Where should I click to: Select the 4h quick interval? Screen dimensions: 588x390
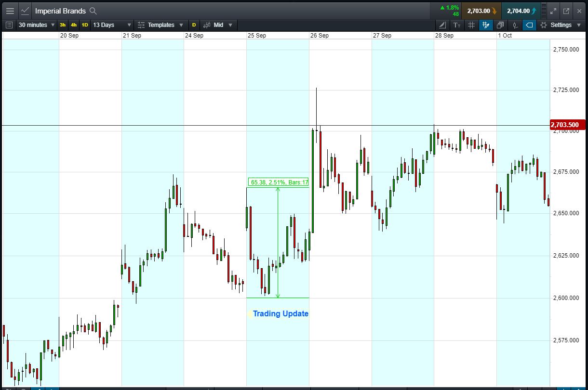tap(74, 25)
